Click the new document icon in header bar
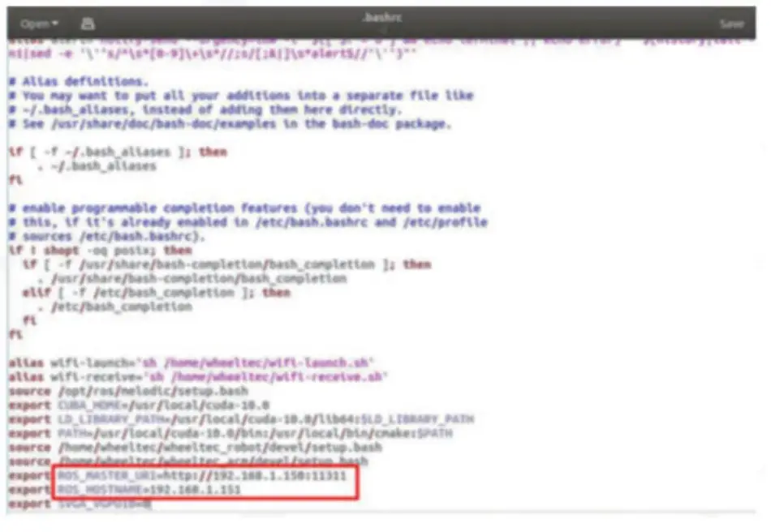Viewport: 771px width, 532px height. tap(88, 23)
